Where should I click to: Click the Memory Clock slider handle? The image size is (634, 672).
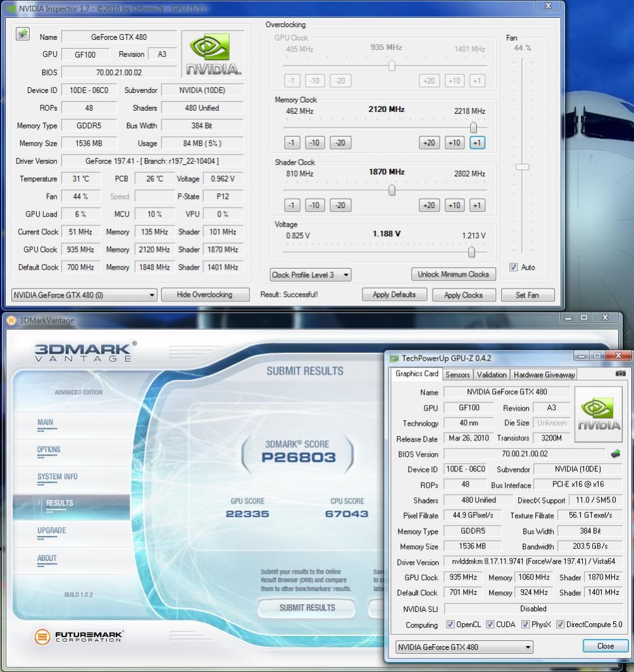point(473,127)
